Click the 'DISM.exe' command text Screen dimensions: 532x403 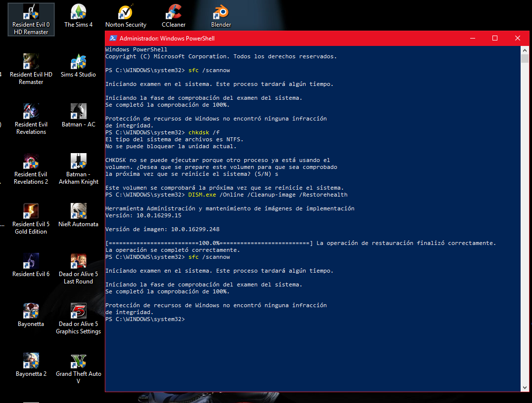pyautogui.click(x=202, y=195)
